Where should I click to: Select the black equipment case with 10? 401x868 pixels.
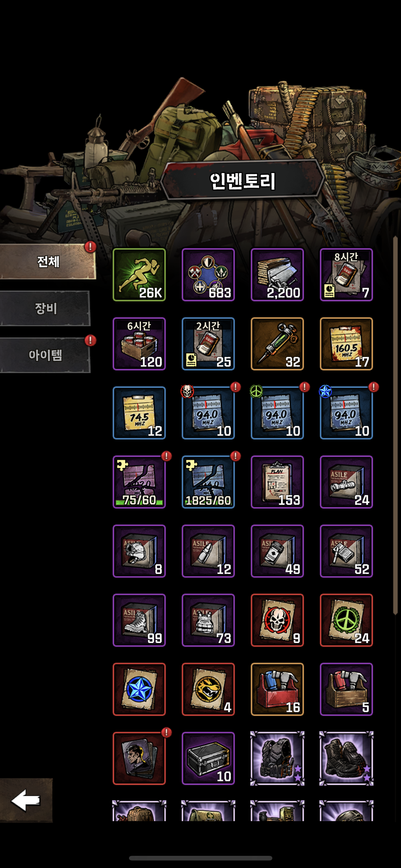[x=208, y=758]
